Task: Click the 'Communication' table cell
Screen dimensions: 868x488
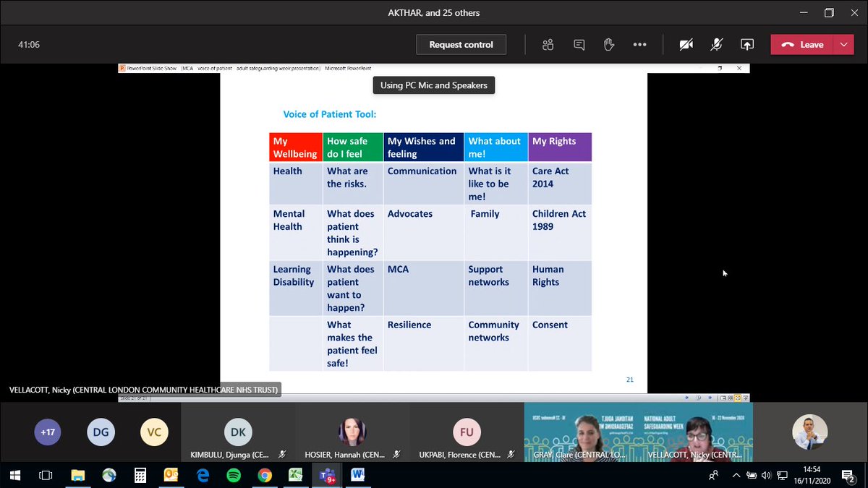Action: tap(424, 183)
